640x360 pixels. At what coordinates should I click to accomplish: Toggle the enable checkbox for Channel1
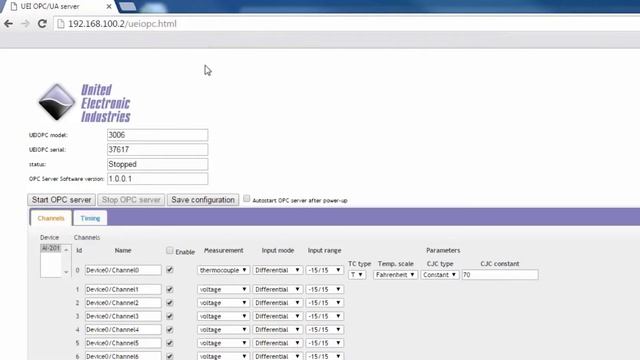(x=170, y=289)
